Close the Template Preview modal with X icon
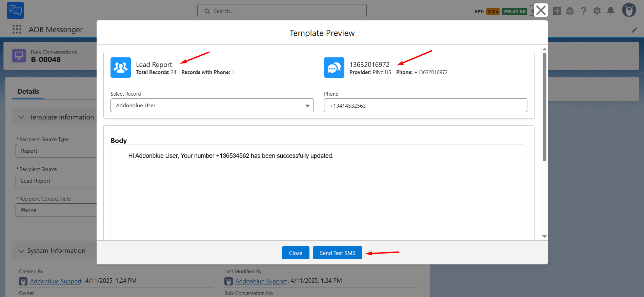This screenshot has height=297, width=644. coord(541,10)
